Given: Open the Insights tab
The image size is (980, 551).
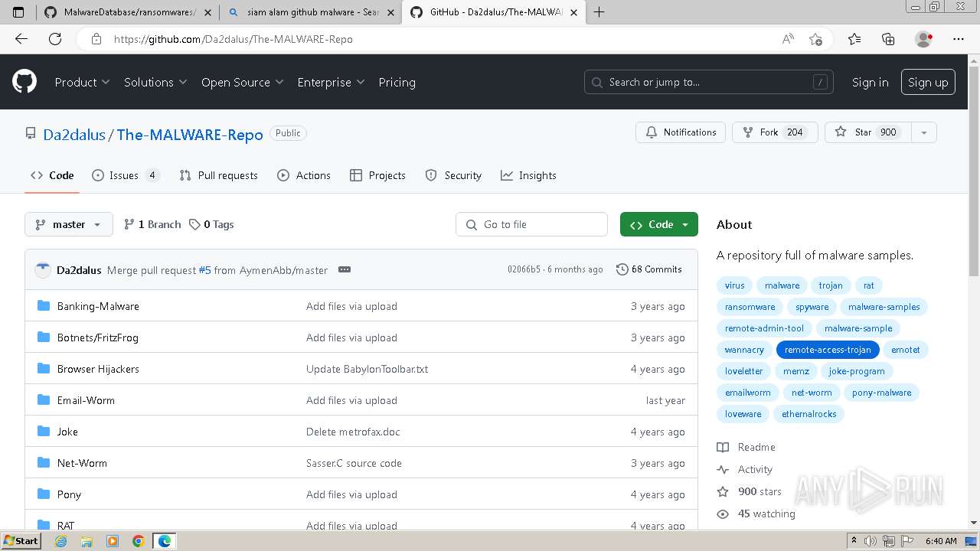Looking at the screenshot, I should pyautogui.click(x=529, y=175).
